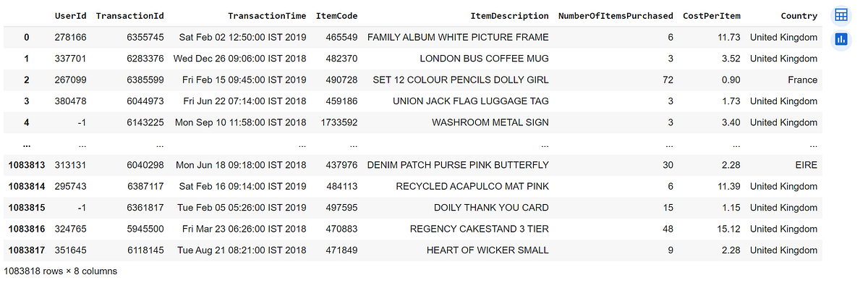Image resolution: width=868 pixels, height=283 pixels.
Task: Click the TransactionTime column header
Action: click(x=267, y=16)
